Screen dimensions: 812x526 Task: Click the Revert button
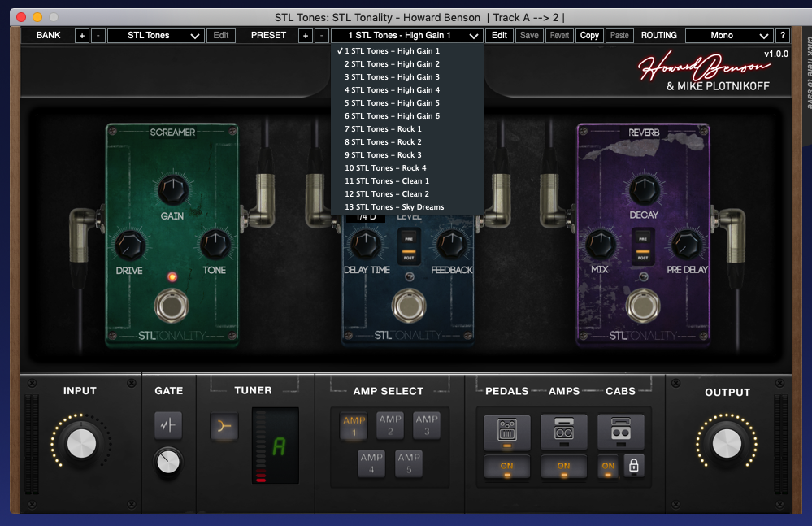click(x=559, y=35)
